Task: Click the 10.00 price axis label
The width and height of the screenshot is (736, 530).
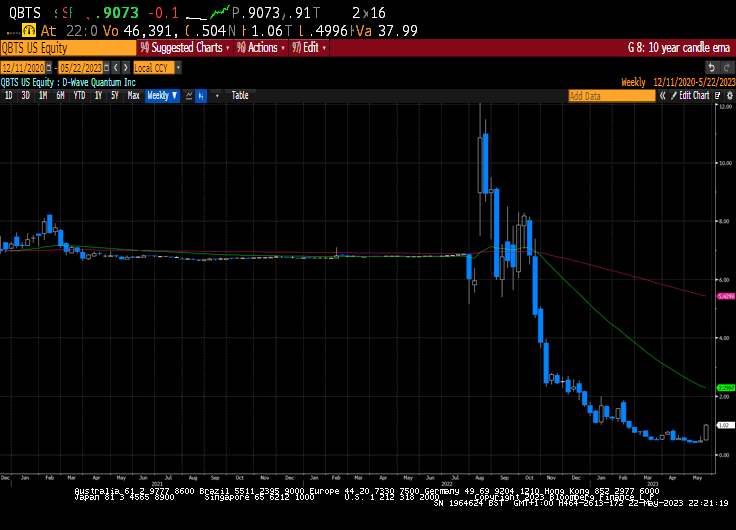Action: [x=726, y=163]
